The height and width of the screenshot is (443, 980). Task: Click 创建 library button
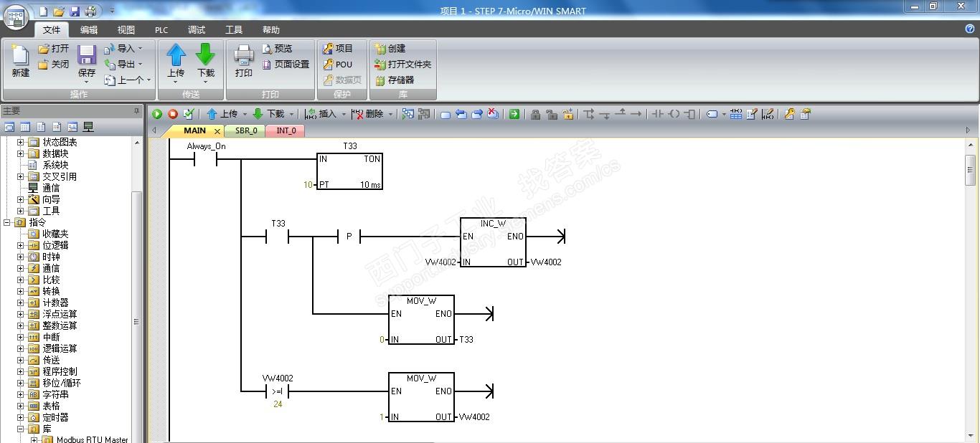390,49
